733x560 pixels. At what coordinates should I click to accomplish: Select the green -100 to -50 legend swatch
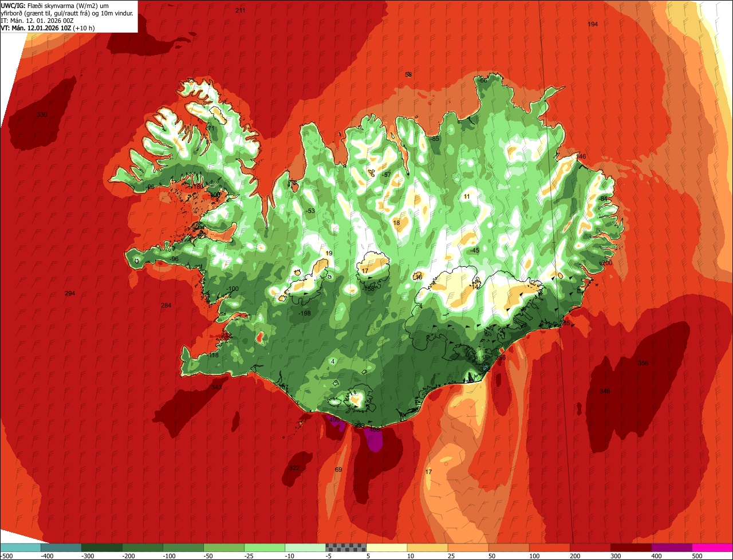pyautogui.click(x=183, y=547)
